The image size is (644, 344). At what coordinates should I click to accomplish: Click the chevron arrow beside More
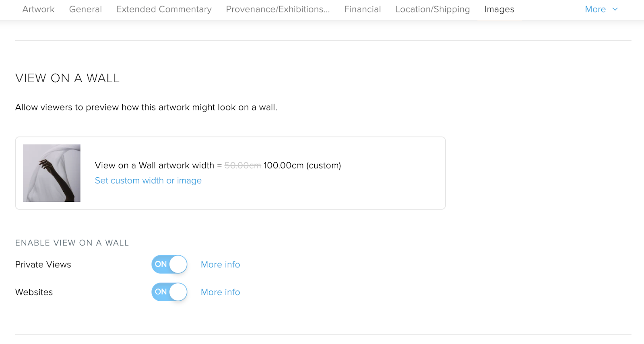615,9
